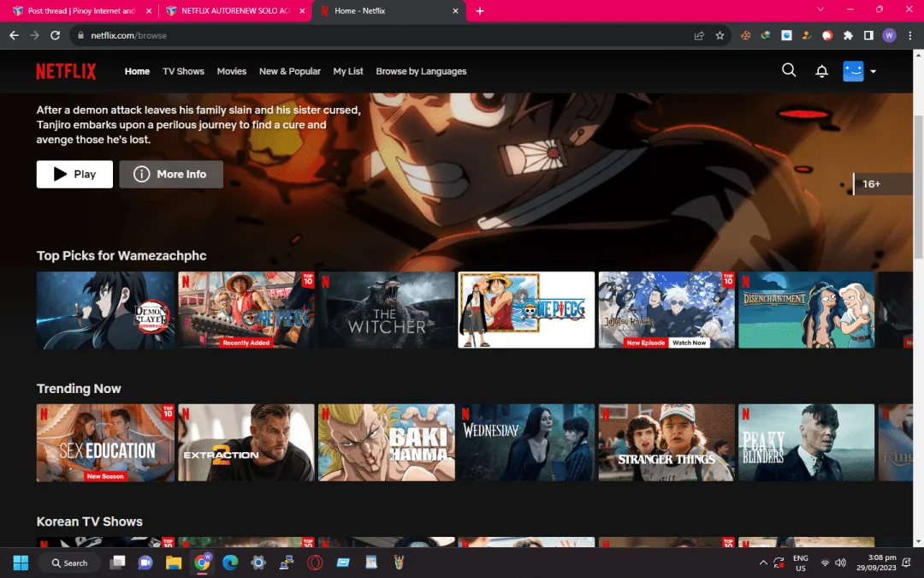Click browser forward arrow
The width and height of the screenshot is (924, 578).
point(35,35)
